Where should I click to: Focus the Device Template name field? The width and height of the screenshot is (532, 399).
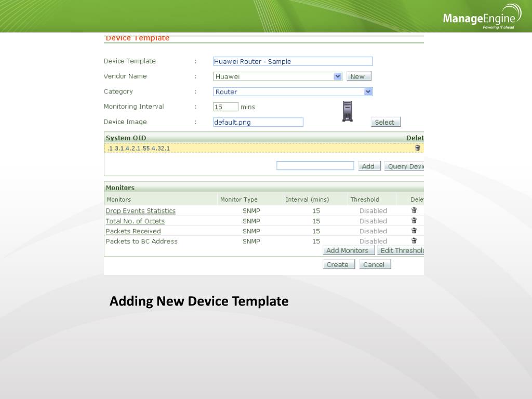pyautogui.click(x=293, y=61)
